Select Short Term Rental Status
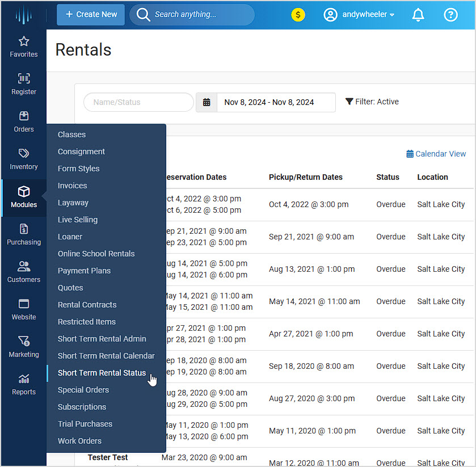 point(102,373)
